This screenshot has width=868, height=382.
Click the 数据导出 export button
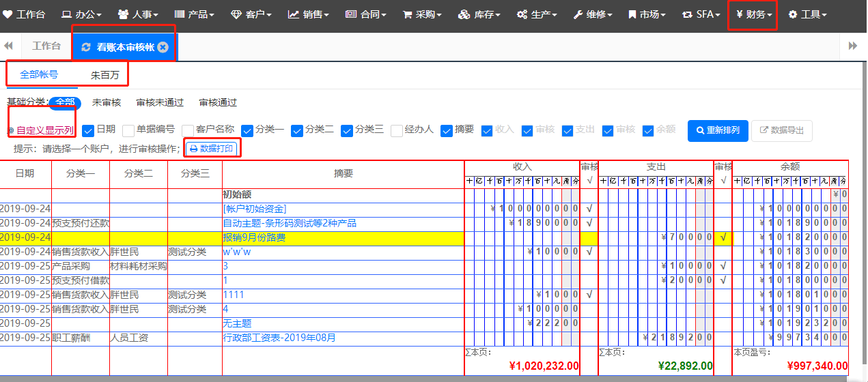(x=782, y=130)
